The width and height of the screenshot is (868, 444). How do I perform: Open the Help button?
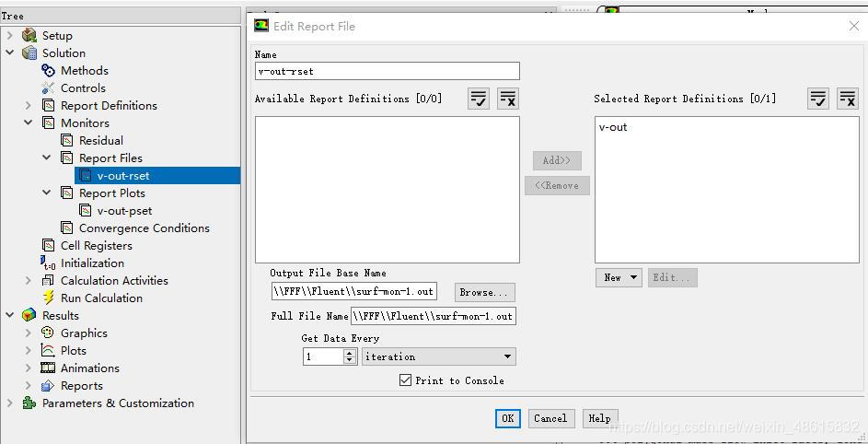coord(599,418)
